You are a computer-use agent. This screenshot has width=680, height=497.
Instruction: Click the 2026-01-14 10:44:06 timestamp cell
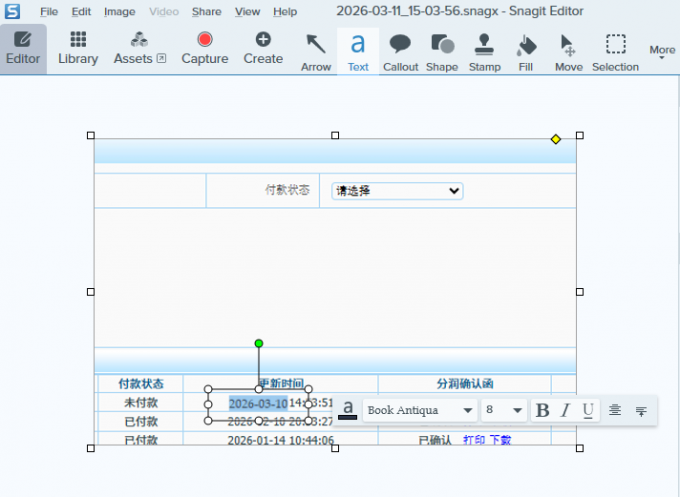pos(281,440)
